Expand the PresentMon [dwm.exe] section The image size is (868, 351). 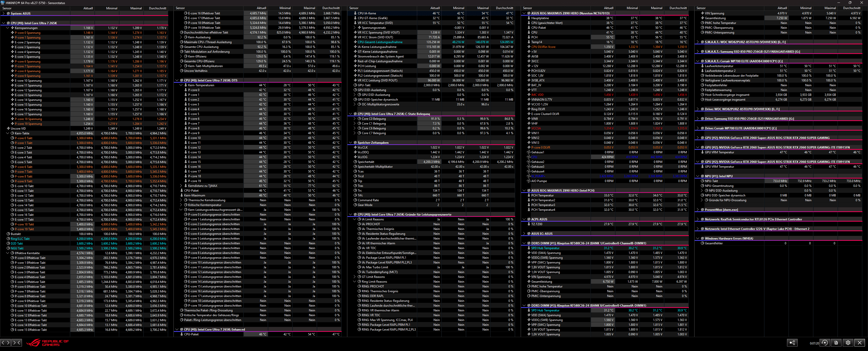697,210
